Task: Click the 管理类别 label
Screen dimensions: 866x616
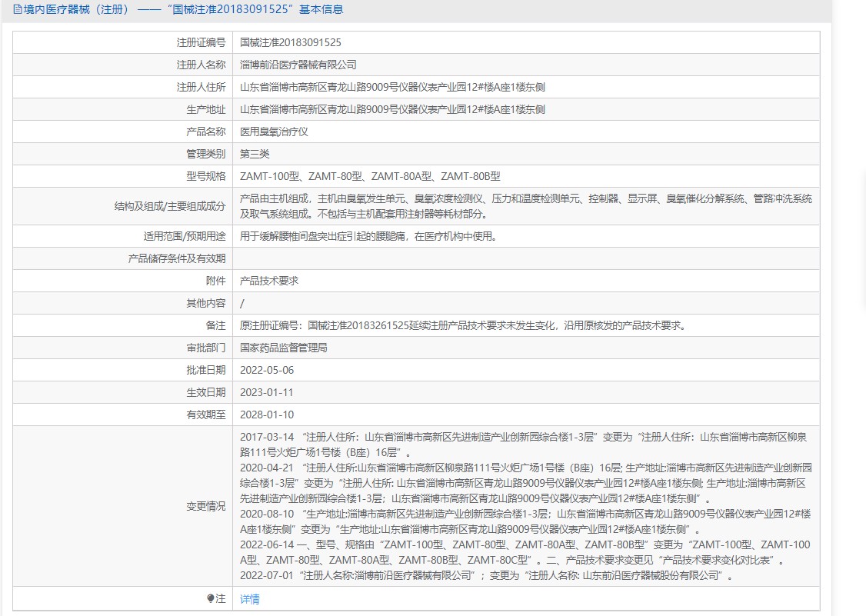Action: (206, 154)
